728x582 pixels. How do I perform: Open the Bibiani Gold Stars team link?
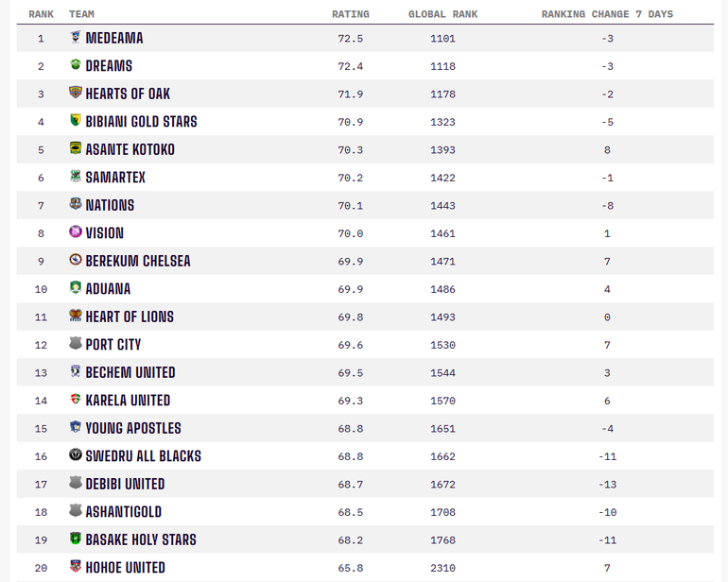point(141,122)
